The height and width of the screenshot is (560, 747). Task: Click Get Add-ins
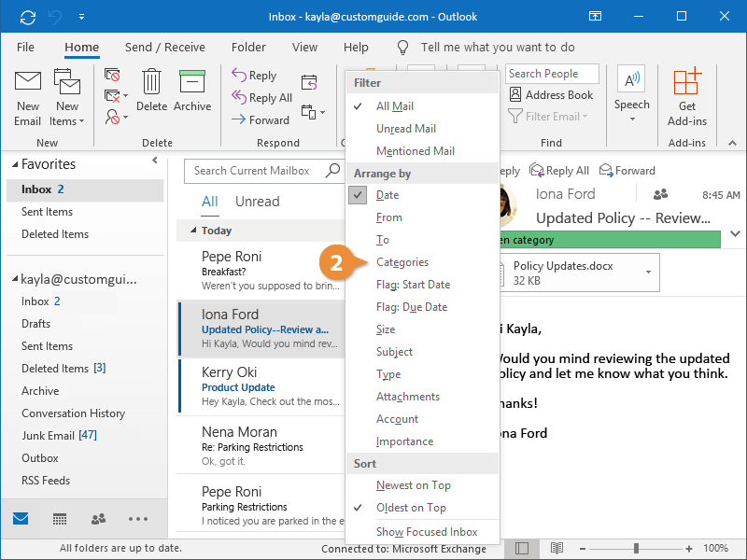686,97
